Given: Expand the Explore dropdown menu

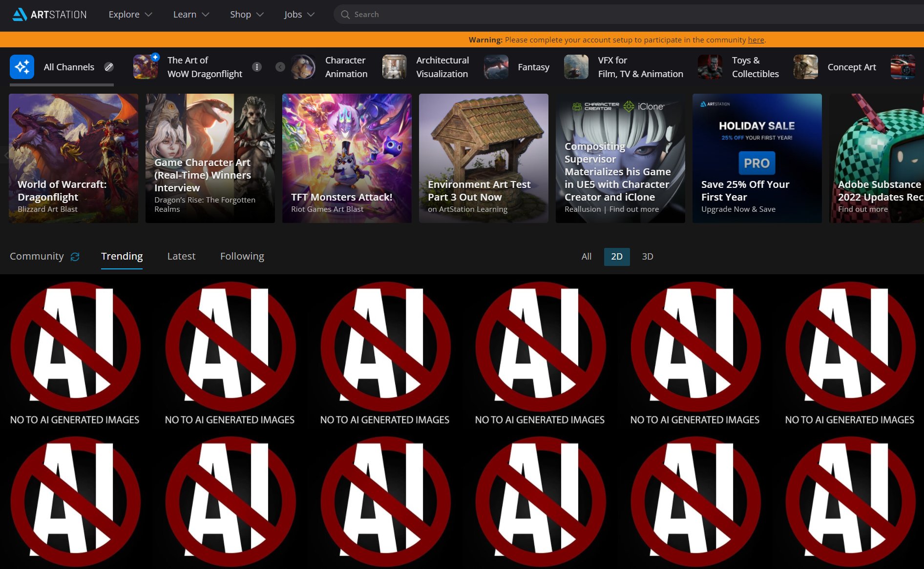Looking at the screenshot, I should click(130, 15).
